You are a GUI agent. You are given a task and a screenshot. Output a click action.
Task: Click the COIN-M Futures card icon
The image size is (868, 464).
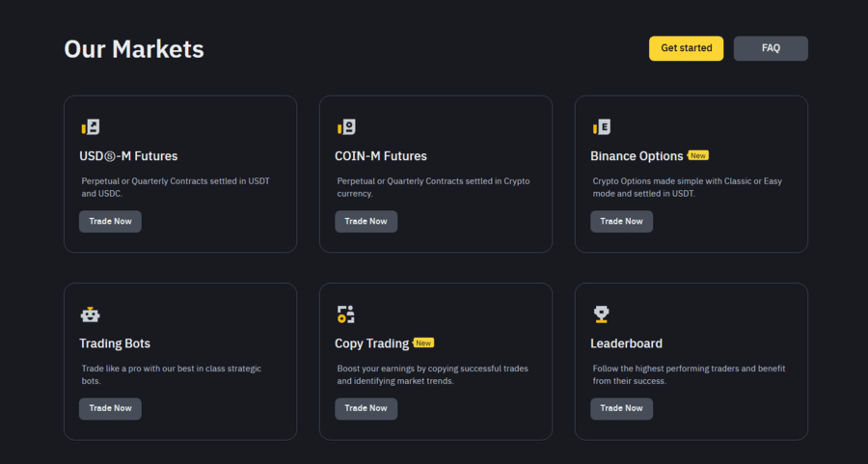click(346, 126)
